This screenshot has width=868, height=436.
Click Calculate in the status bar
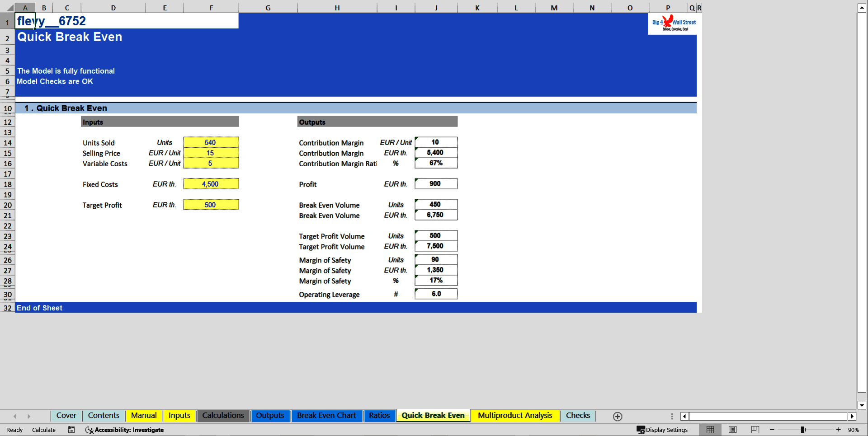click(x=43, y=430)
